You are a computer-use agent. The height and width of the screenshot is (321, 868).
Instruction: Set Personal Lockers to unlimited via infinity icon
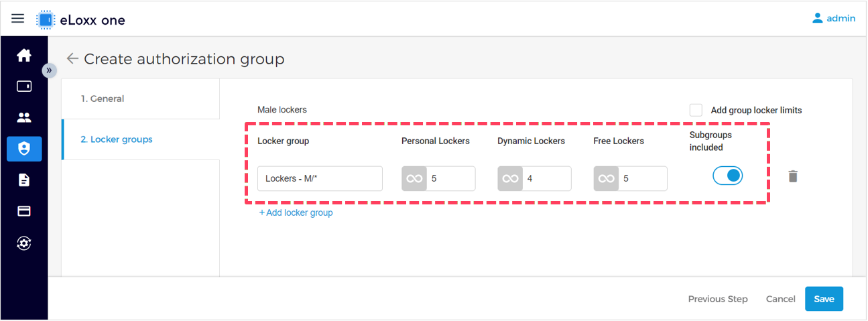(414, 178)
